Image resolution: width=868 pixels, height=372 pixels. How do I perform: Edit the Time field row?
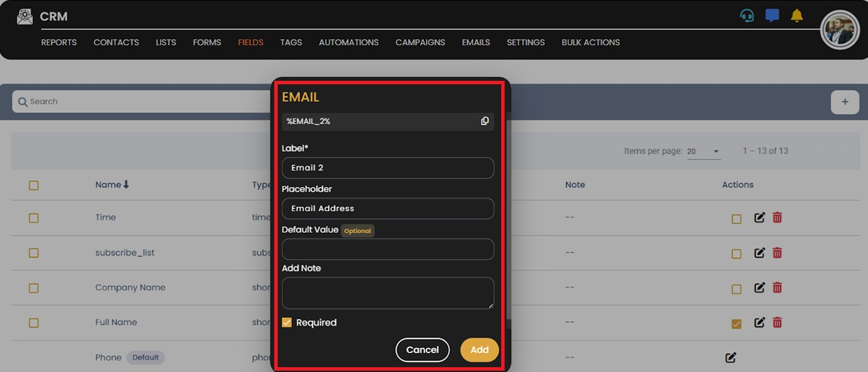[759, 218]
